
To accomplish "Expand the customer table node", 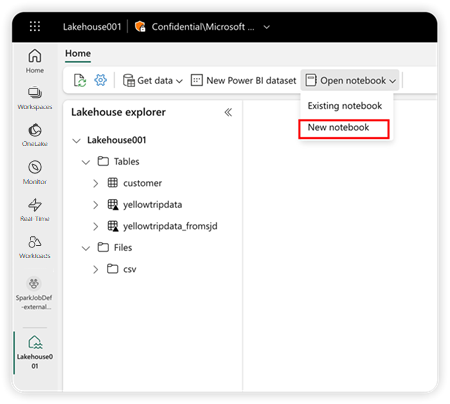I will pyautogui.click(x=96, y=183).
